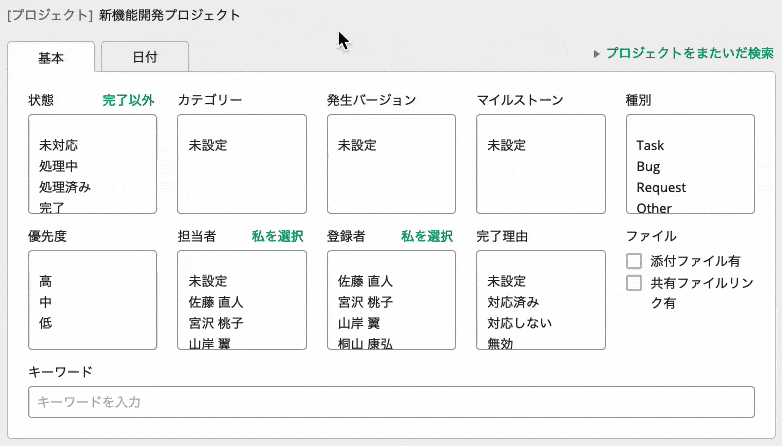Image resolution: width=782 pixels, height=446 pixels.
Task: Toggle the 共有ファイルリンク有 checkbox
Action: click(634, 283)
